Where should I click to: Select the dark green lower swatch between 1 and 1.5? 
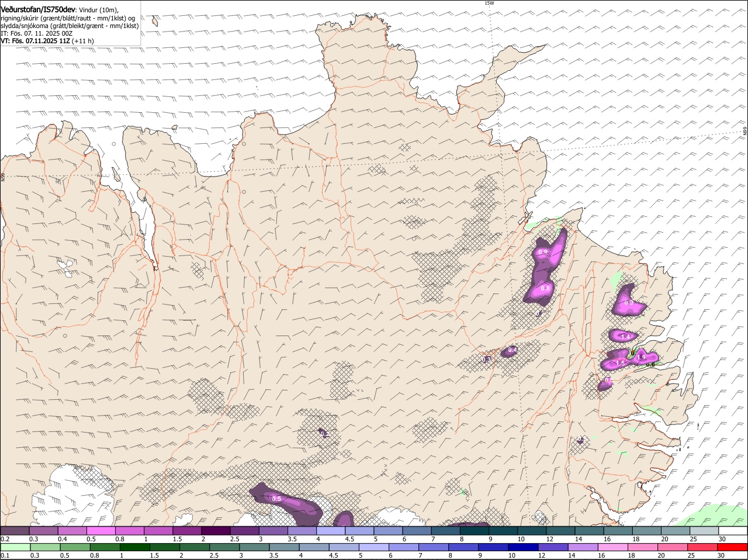pos(135,548)
